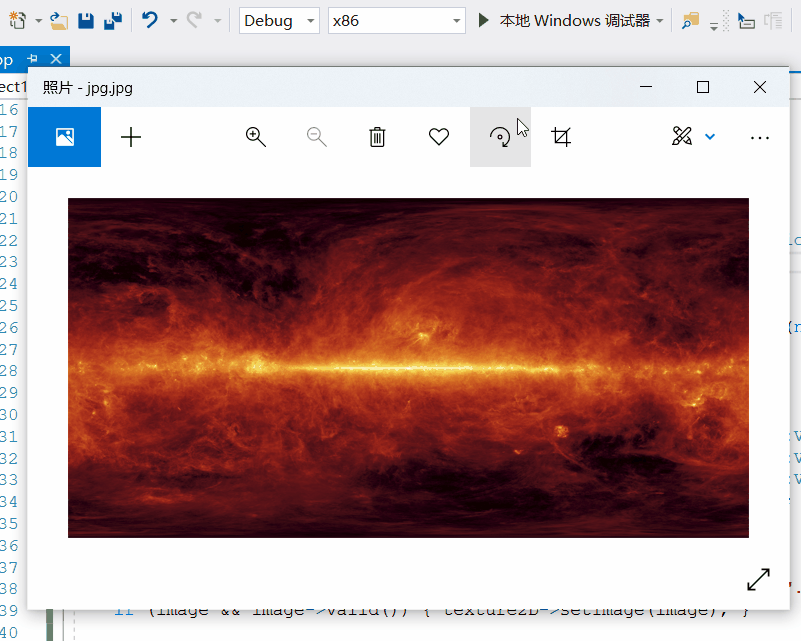Click the plus Add to icon
Viewport: 801px width, 641px height.
click(131, 137)
